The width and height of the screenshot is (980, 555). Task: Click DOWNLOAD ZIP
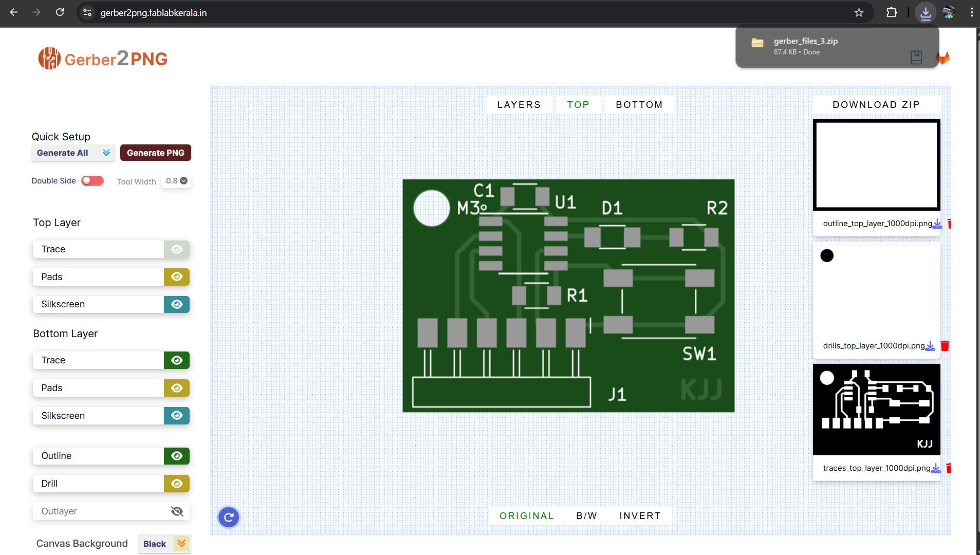click(x=875, y=104)
